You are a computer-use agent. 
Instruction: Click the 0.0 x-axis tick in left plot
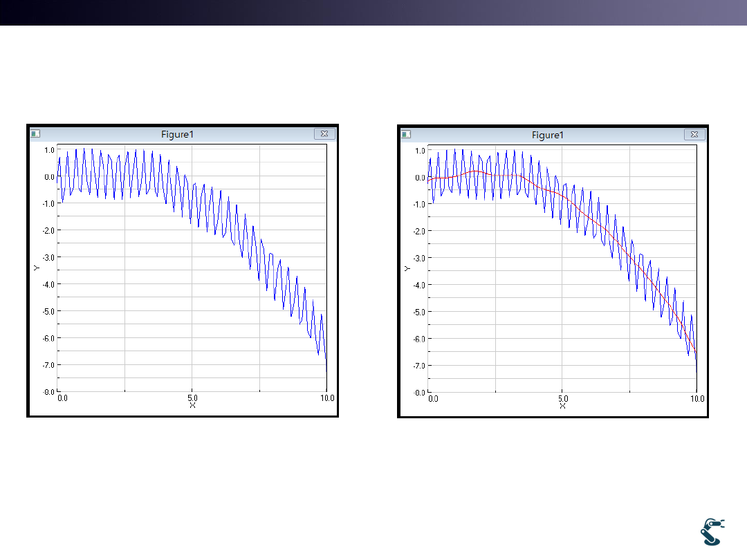coord(63,398)
